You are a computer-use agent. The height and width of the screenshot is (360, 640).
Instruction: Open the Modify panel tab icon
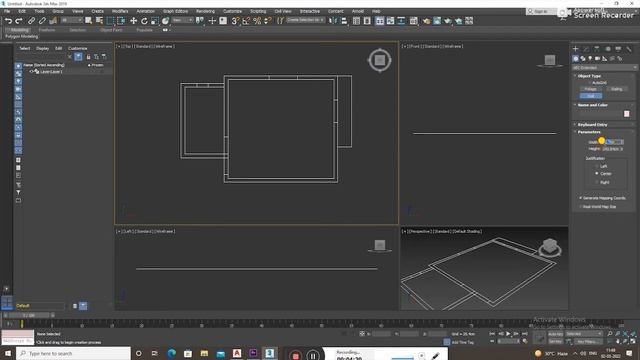tap(586, 49)
